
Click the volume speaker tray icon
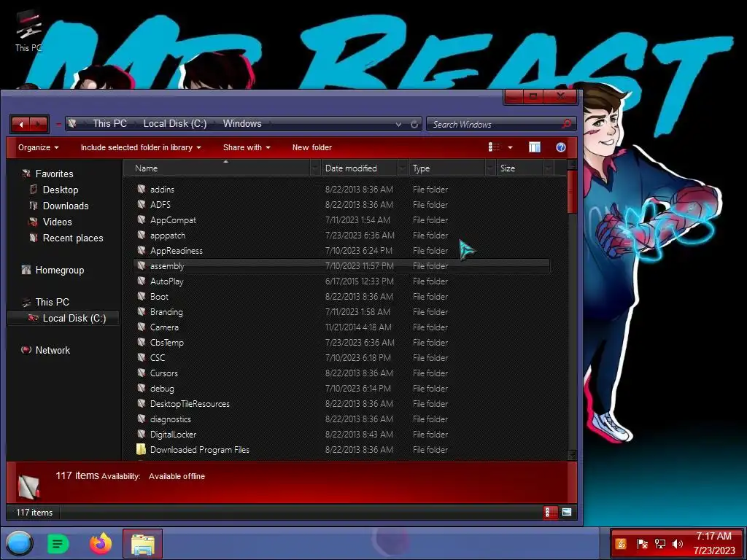[677, 543]
